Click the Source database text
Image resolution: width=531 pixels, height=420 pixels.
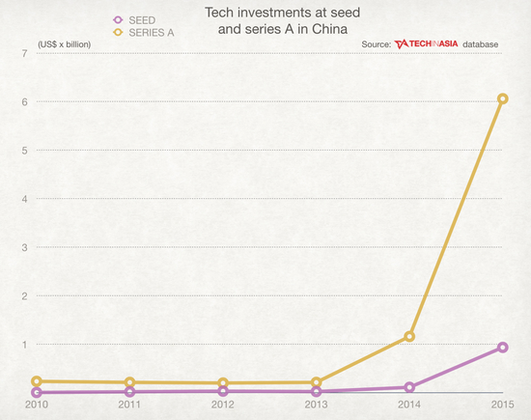coord(430,44)
